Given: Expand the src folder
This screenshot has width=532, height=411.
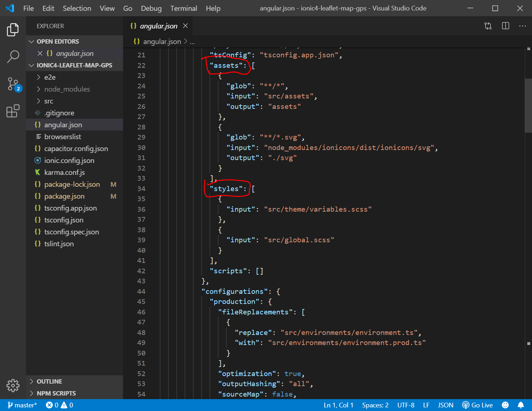Looking at the screenshot, I should point(48,101).
